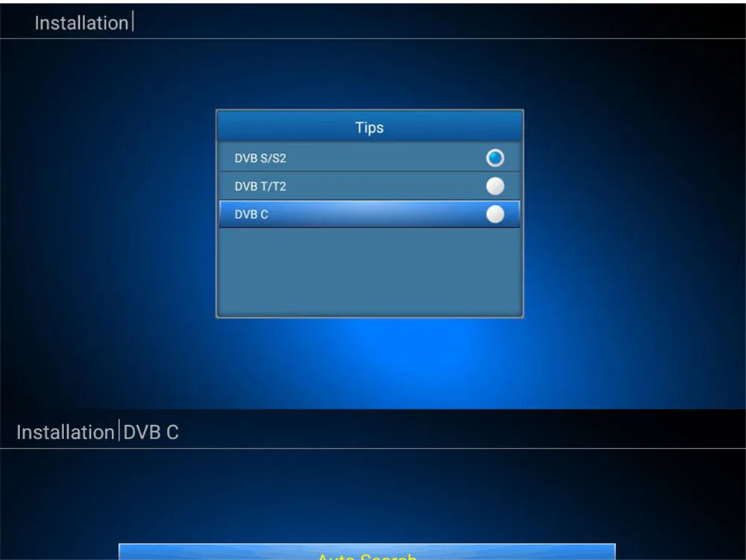The image size is (746, 560).
Task: Click the lower Installation breadcrumb
Action: click(65, 432)
